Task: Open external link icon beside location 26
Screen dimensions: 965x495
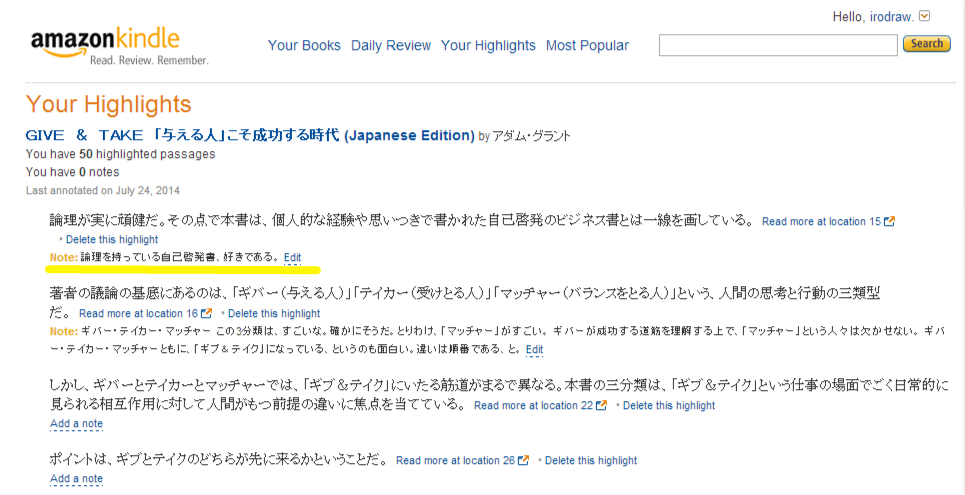Action: click(x=524, y=461)
